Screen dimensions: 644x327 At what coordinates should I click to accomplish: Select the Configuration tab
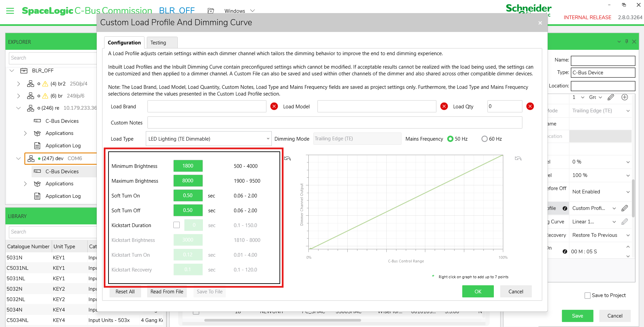pos(124,43)
